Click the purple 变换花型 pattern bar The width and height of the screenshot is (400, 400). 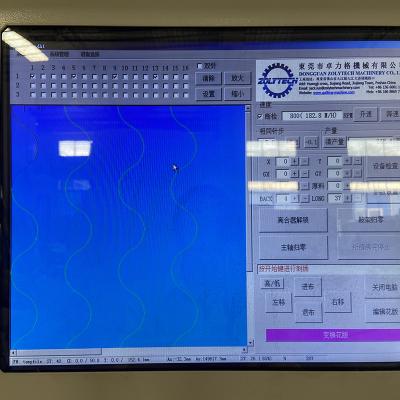coord(333,335)
